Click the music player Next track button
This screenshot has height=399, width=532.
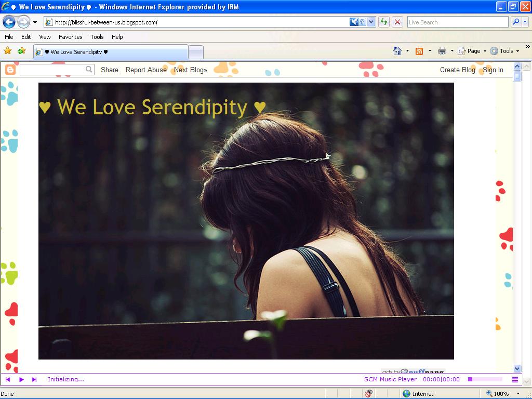[34, 379]
